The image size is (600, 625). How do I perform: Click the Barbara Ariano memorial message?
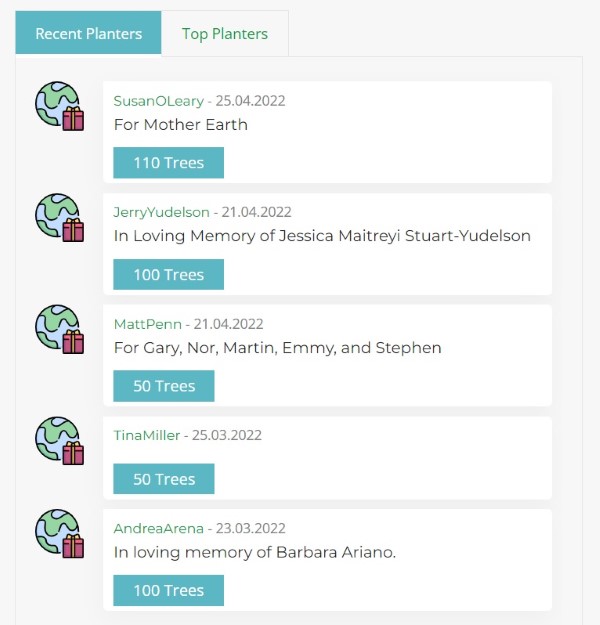(x=255, y=552)
